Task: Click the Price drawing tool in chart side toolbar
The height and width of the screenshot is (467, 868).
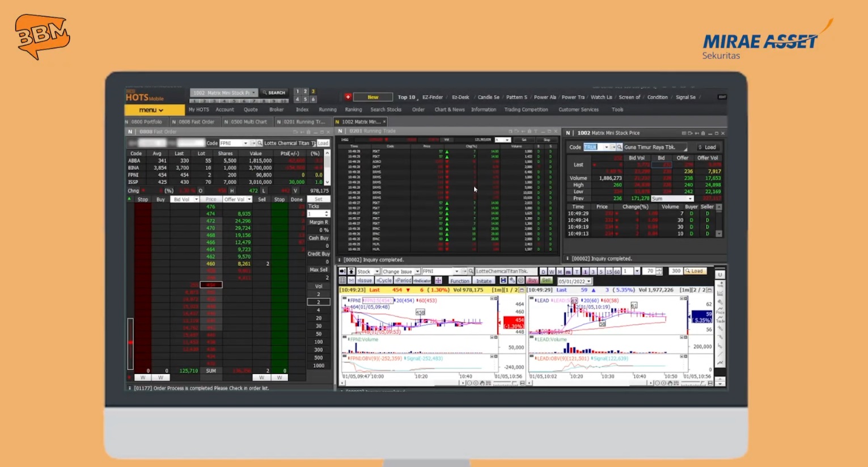Action: (x=720, y=310)
